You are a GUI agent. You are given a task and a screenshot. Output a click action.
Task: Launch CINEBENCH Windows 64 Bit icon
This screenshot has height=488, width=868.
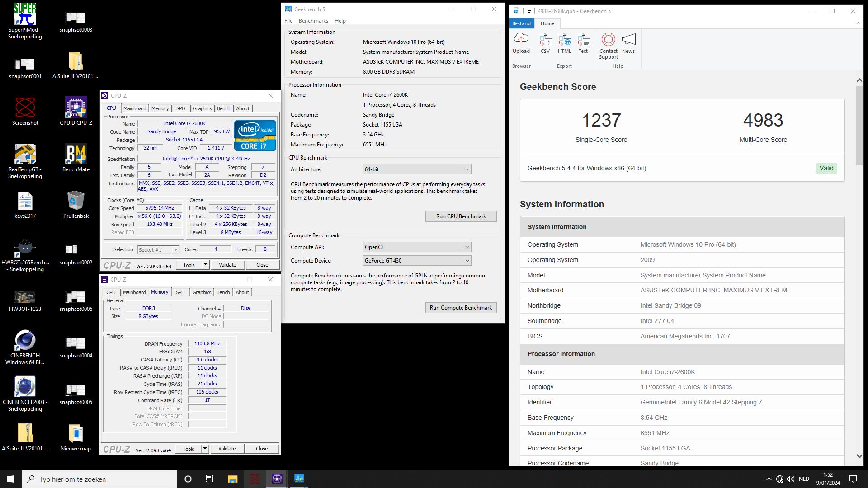point(25,347)
